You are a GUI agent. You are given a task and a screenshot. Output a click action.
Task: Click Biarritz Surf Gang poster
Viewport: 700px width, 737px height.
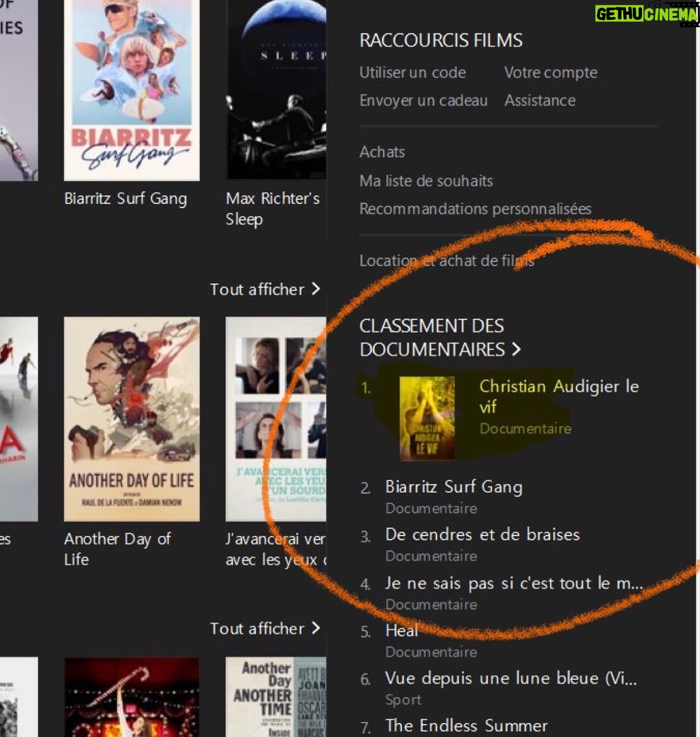132,90
